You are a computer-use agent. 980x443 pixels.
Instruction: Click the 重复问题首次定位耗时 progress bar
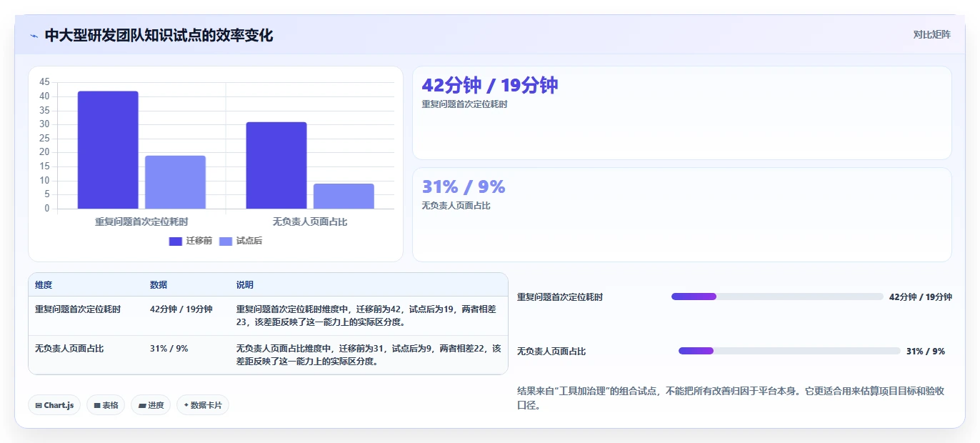pos(777,297)
